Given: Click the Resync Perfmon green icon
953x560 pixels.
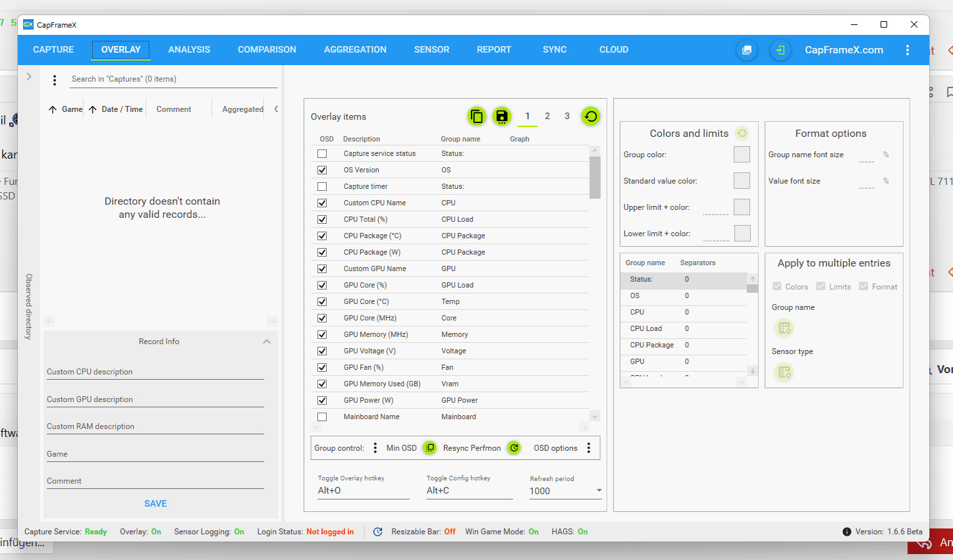Looking at the screenshot, I should [514, 447].
